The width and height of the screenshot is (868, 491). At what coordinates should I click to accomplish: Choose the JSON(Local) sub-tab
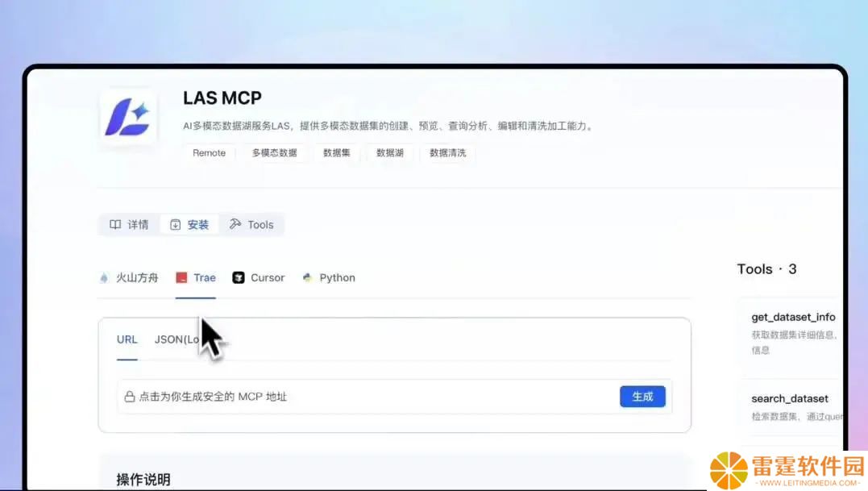(x=177, y=339)
